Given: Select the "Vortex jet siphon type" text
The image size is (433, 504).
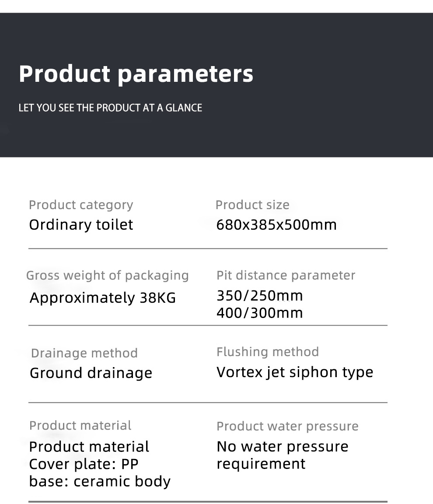Looking at the screenshot, I should coord(295,372).
